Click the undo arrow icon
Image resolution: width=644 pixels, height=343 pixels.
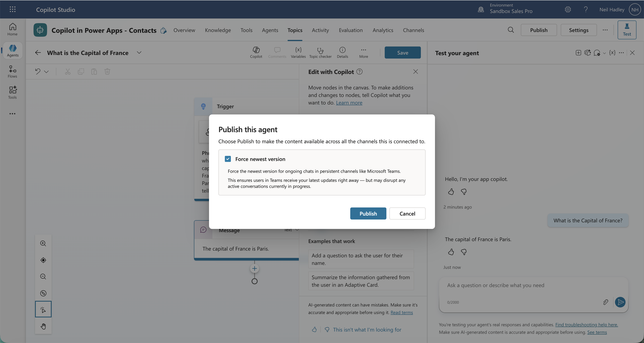[x=38, y=72]
